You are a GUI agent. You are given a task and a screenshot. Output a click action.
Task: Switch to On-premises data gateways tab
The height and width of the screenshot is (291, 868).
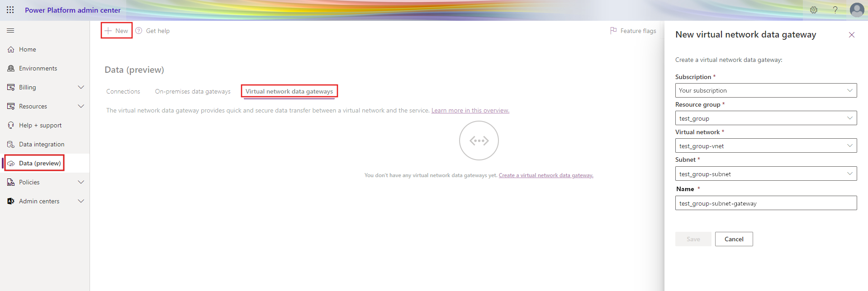(193, 91)
